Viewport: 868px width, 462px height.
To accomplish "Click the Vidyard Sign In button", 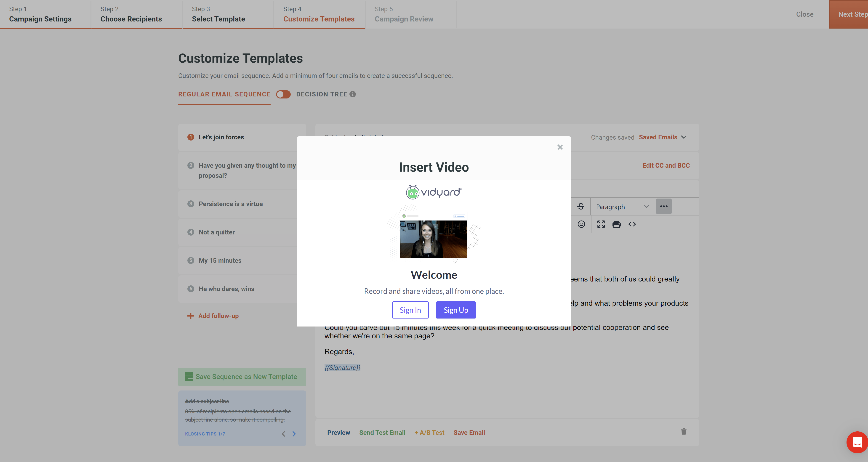I will click(x=410, y=310).
